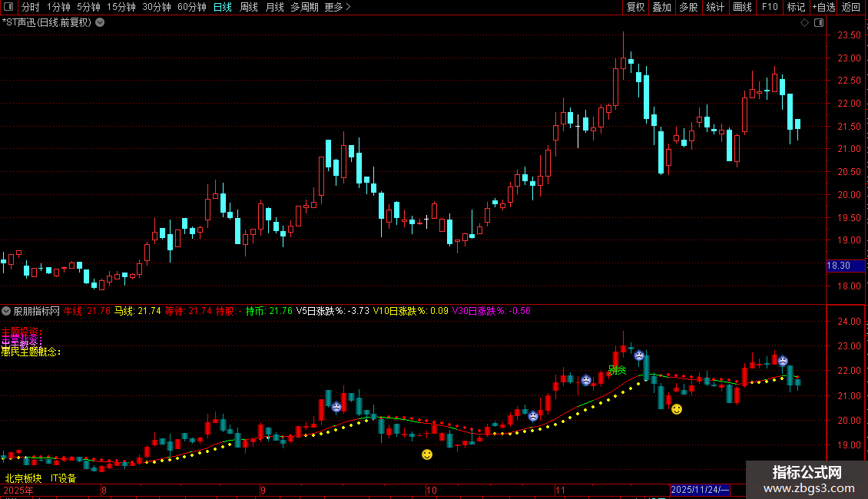Image resolution: width=868 pixels, height=499 pixels.
Task: Click the month 11 timeline marker
Action: tap(560, 490)
